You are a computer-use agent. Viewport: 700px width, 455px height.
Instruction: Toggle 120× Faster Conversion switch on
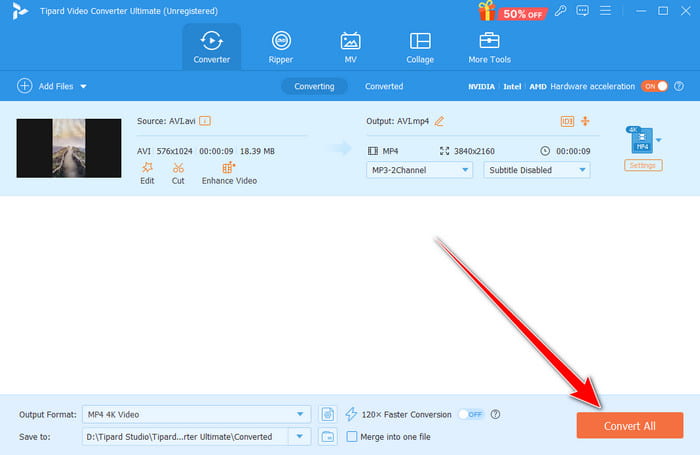pyautogui.click(x=471, y=414)
